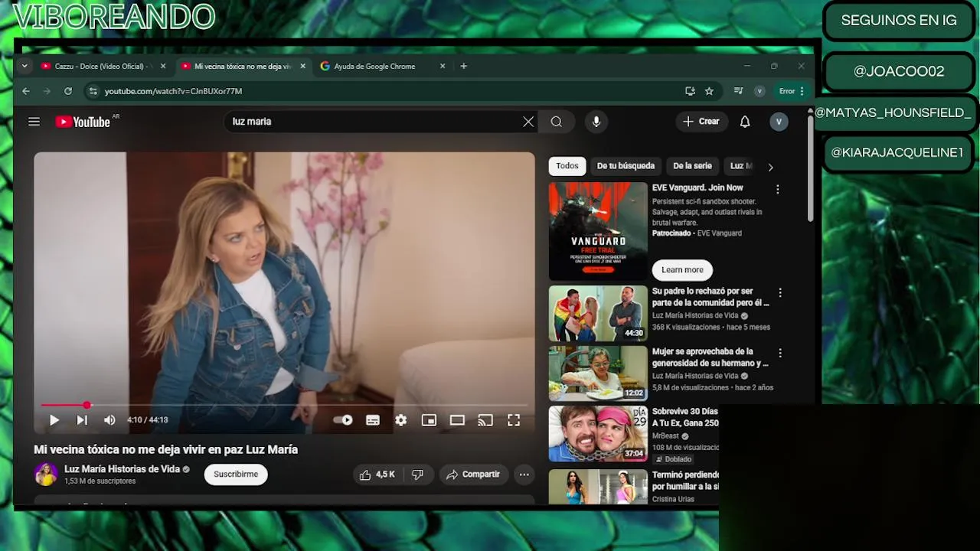The width and height of the screenshot is (980, 551).
Task: Skip to next video
Action: tap(82, 420)
